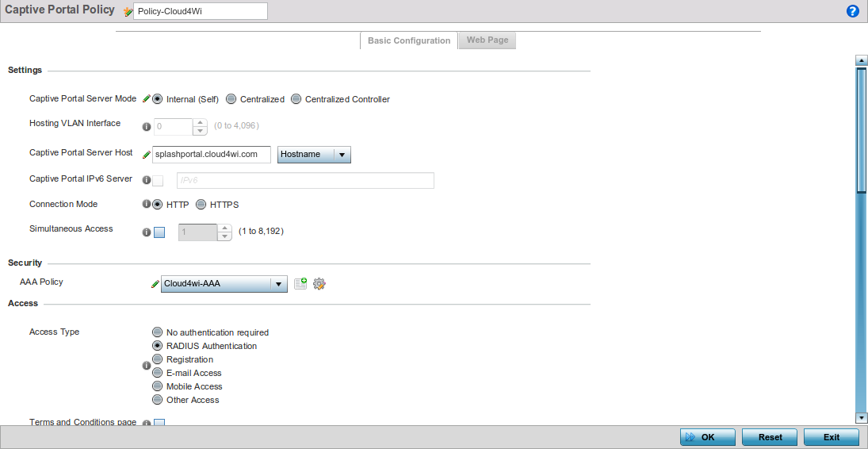Click the IPv6 address input field
Image resolution: width=868 pixels, height=449 pixels.
tap(305, 181)
